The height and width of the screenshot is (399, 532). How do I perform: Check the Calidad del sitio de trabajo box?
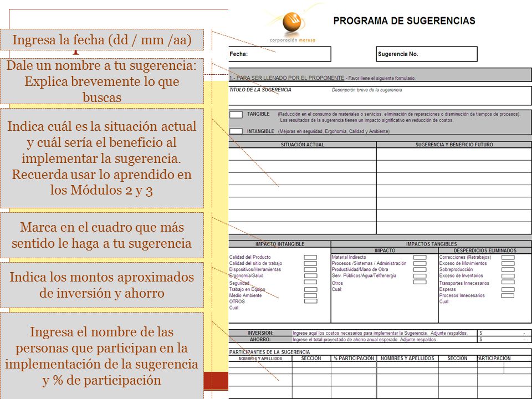[310, 263]
